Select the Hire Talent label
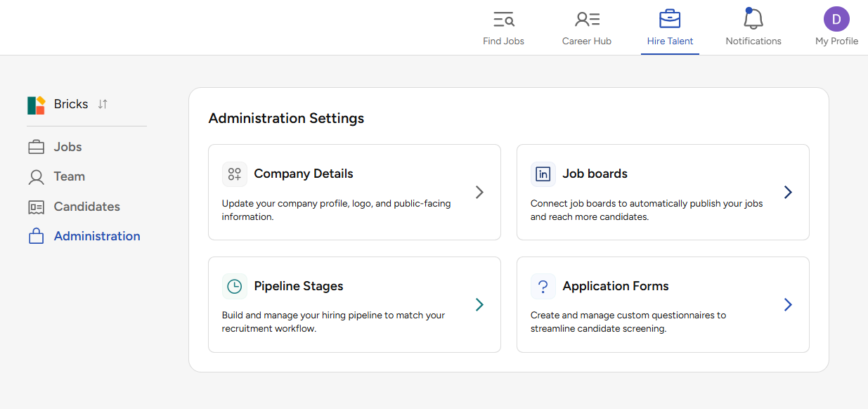868x409 pixels. click(670, 41)
